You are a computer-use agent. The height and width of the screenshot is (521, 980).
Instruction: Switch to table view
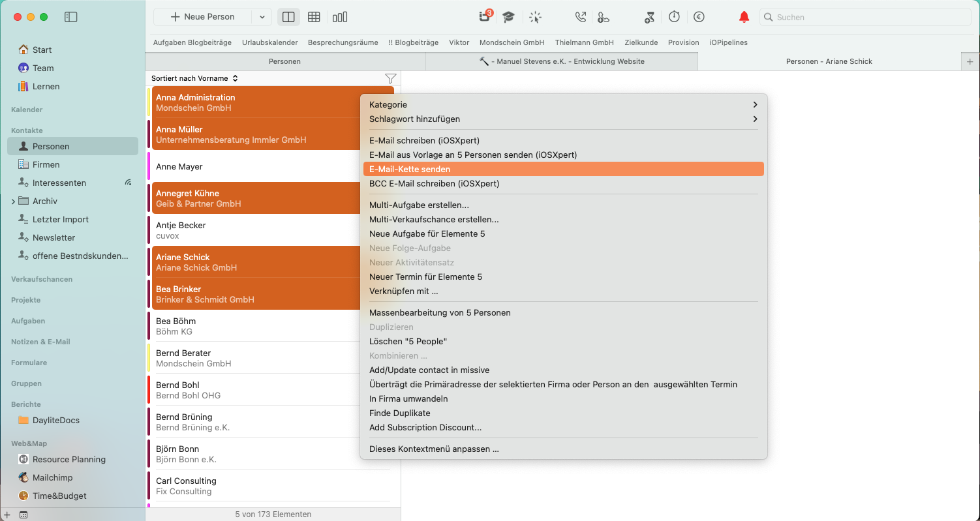coord(314,17)
